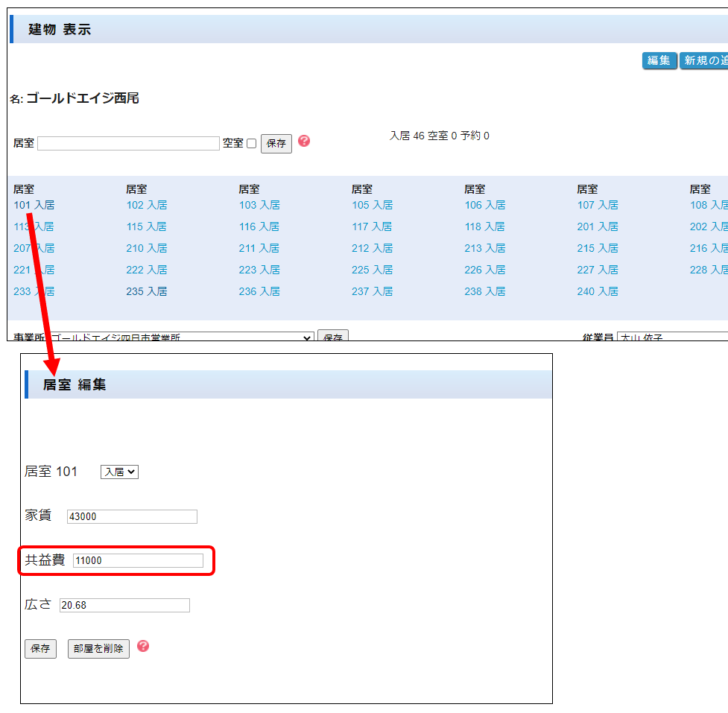Click the room 222 入居 link
The height and width of the screenshot is (713, 728).
click(146, 270)
